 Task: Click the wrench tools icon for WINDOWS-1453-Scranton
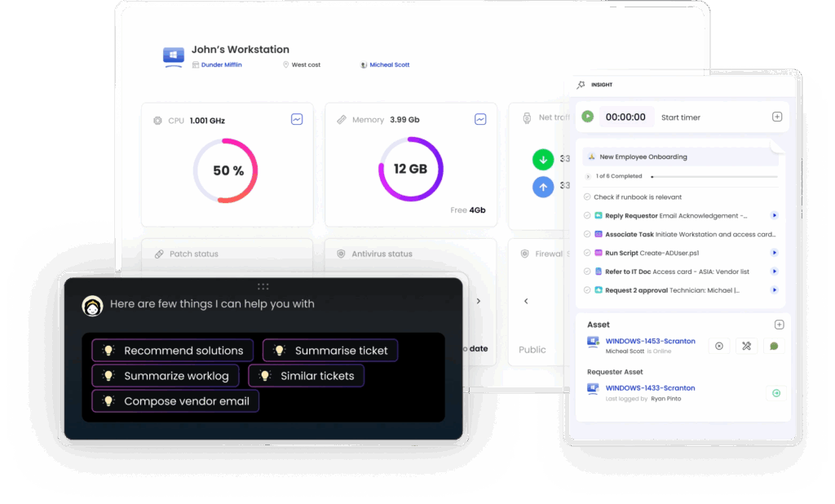[x=746, y=346]
